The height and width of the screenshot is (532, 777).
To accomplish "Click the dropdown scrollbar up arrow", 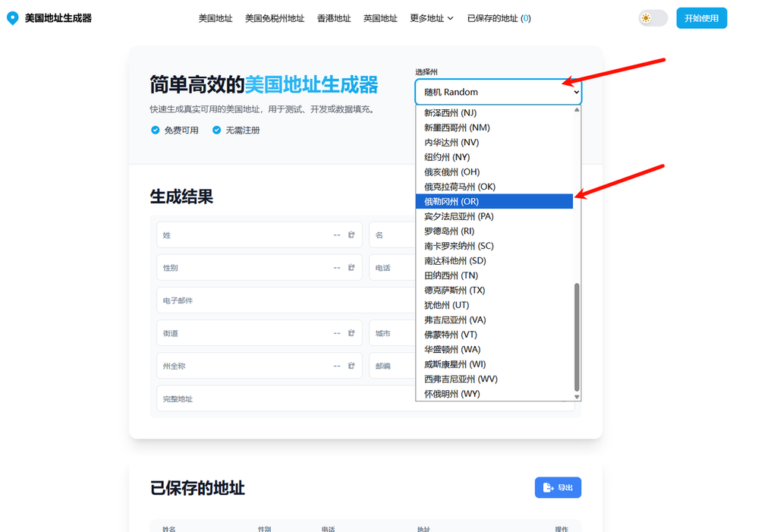I will click(x=577, y=109).
